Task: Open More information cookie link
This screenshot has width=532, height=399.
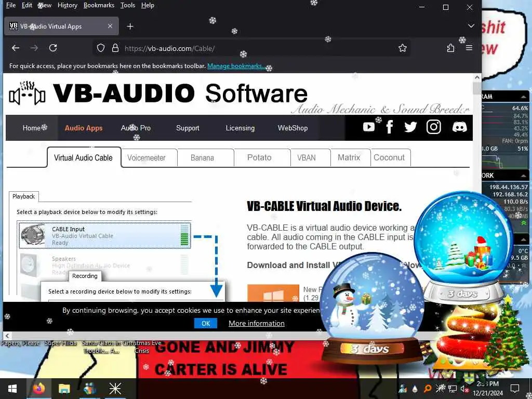Action: 257,323
